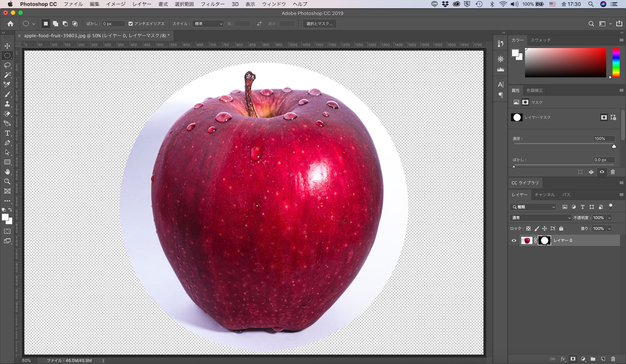Viewport: 626px width, 364px height.
Task: Load selection from mask icon
Action: [x=580, y=172]
